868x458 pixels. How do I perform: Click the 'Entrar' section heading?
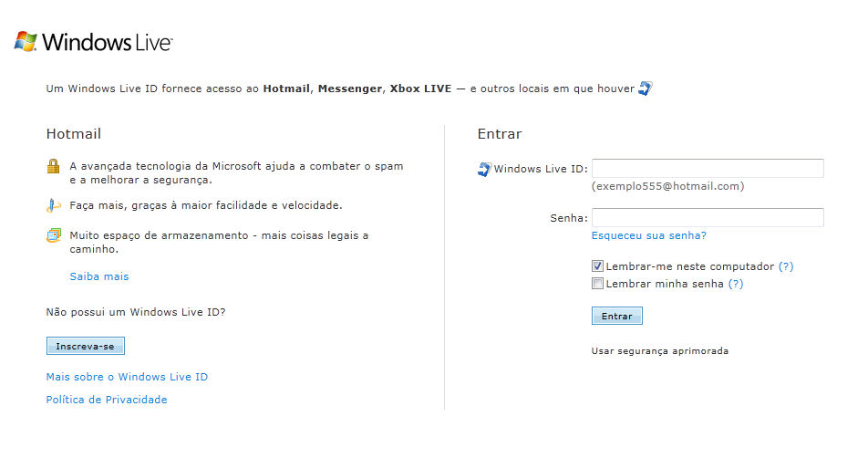500,134
